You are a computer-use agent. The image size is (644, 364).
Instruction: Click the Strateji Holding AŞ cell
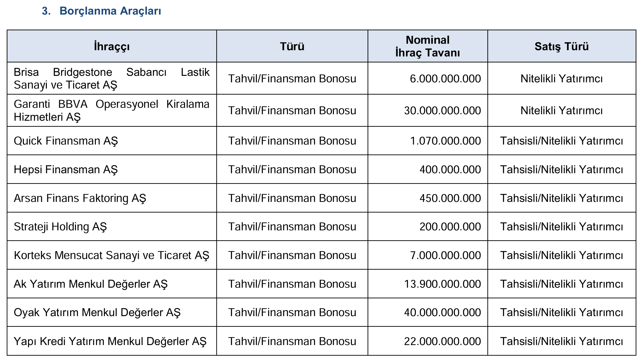[x=112, y=226]
